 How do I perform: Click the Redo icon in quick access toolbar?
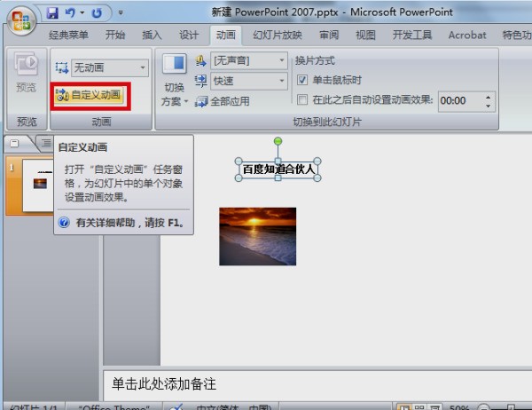point(96,12)
